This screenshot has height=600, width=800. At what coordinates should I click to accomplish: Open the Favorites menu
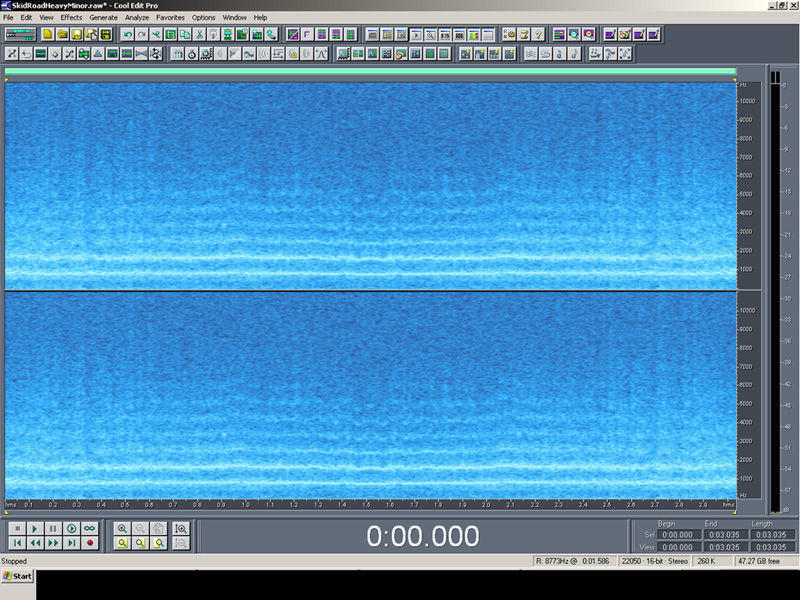pos(170,17)
